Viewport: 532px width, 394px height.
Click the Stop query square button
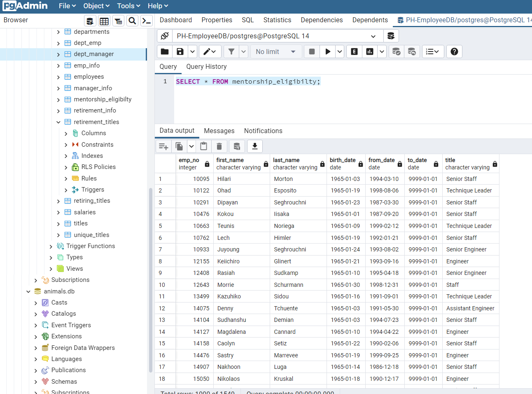(312, 52)
